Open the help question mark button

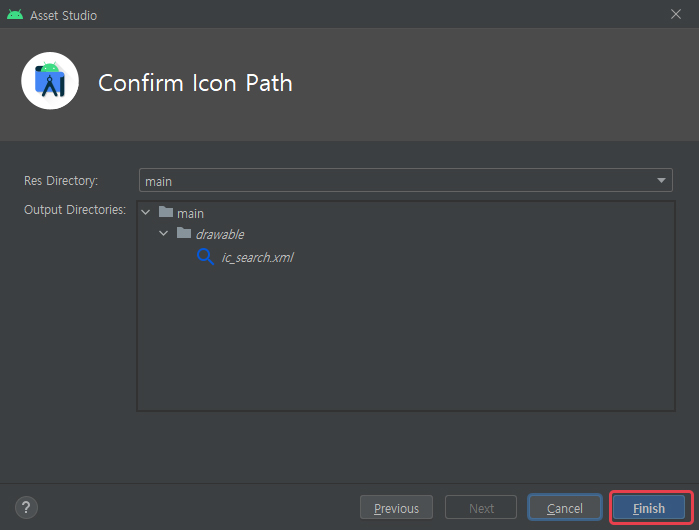pyautogui.click(x=26, y=507)
